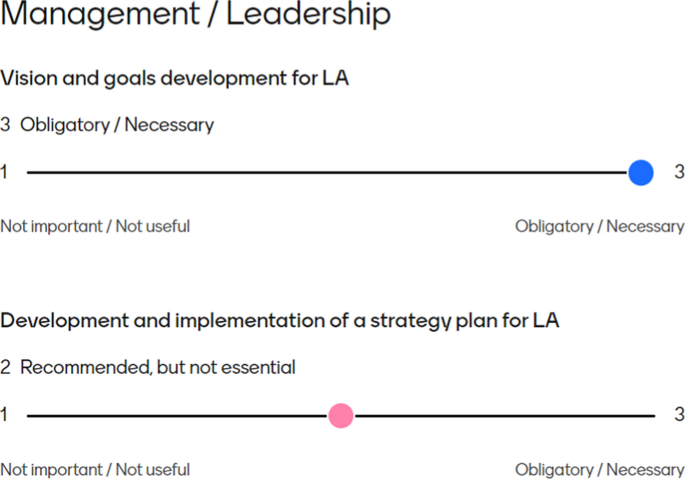This screenshot has width=685, height=479.
Task: Click the 'Development and implementation of a strategy plan' title
Action: pyautogui.click(x=280, y=320)
